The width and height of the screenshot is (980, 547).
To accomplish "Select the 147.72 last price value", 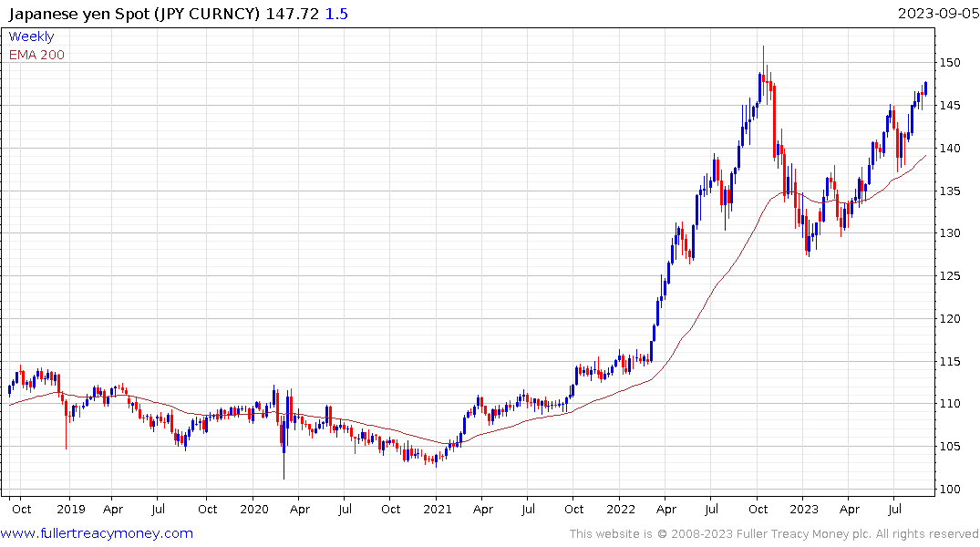I will tap(293, 14).
